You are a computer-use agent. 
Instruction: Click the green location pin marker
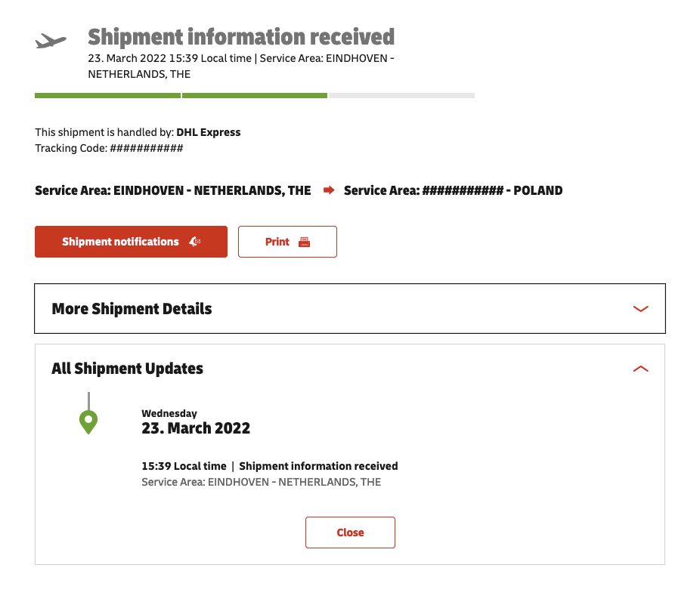(88, 421)
